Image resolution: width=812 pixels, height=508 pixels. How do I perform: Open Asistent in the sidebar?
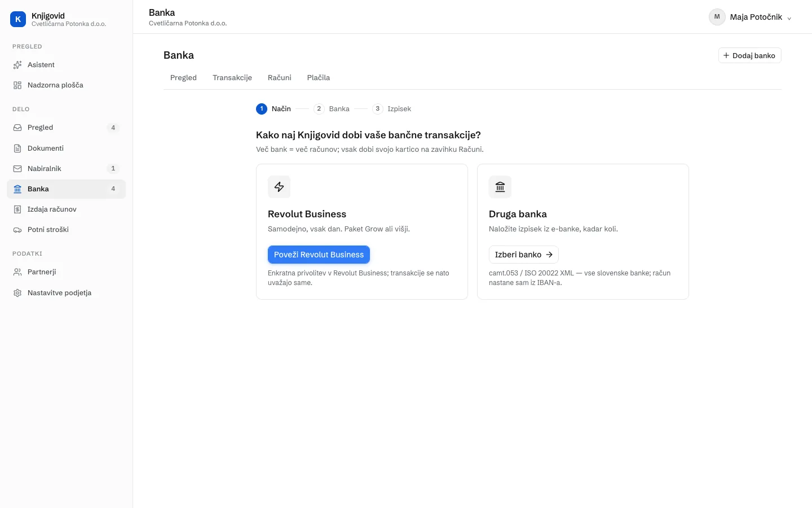click(66, 65)
